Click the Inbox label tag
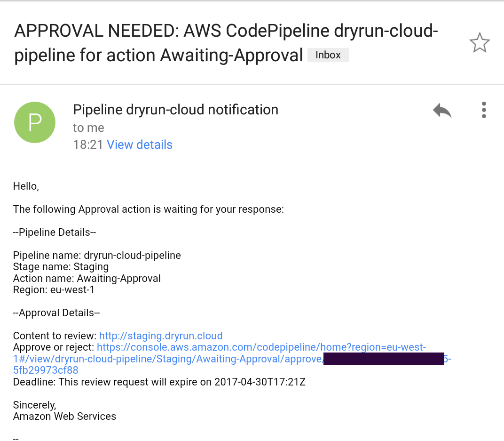Screen dimensions: 504x441 328,55
